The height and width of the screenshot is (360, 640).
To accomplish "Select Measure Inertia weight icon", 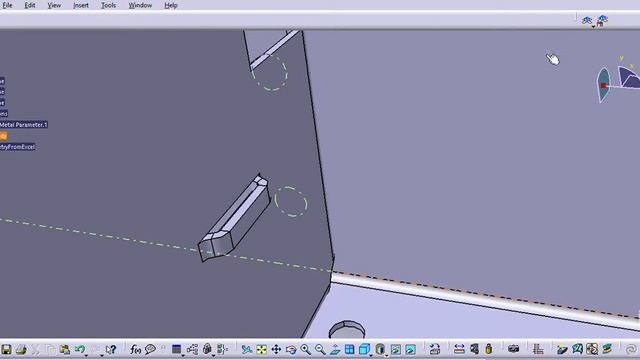I will point(489,349).
